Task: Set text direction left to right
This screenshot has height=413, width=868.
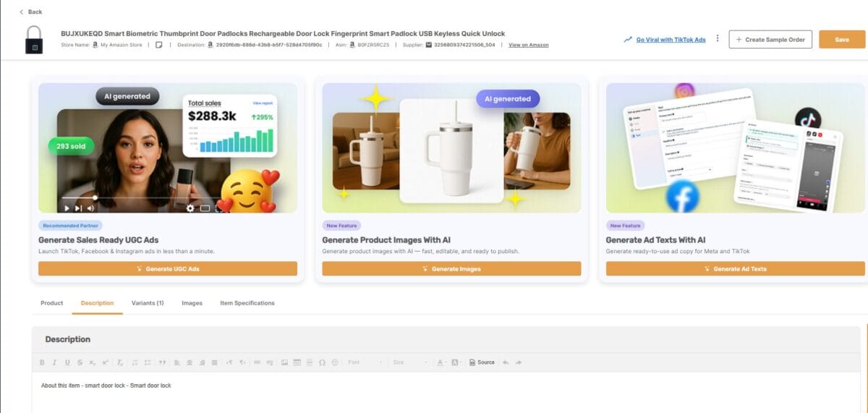Action: coord(230,362)
